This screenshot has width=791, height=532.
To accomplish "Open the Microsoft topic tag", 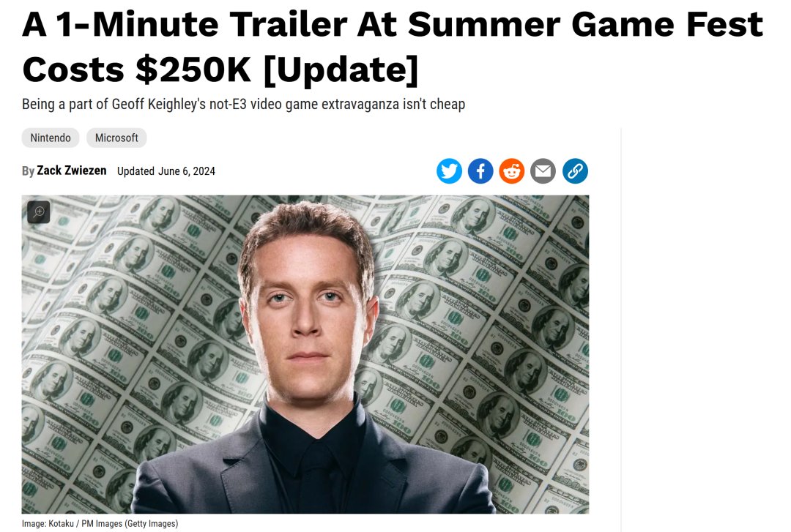I will [x=116, y=138].
